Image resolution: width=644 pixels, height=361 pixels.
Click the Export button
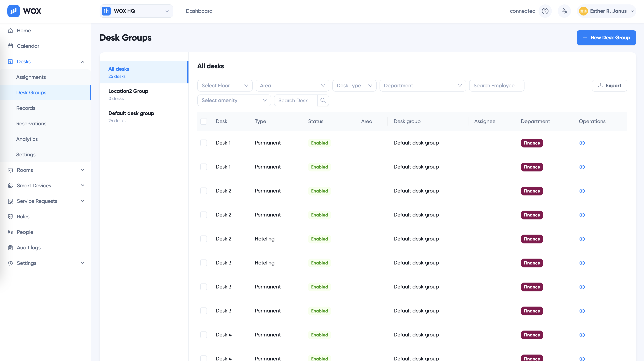pyautogui.click(x=609, y=86)
